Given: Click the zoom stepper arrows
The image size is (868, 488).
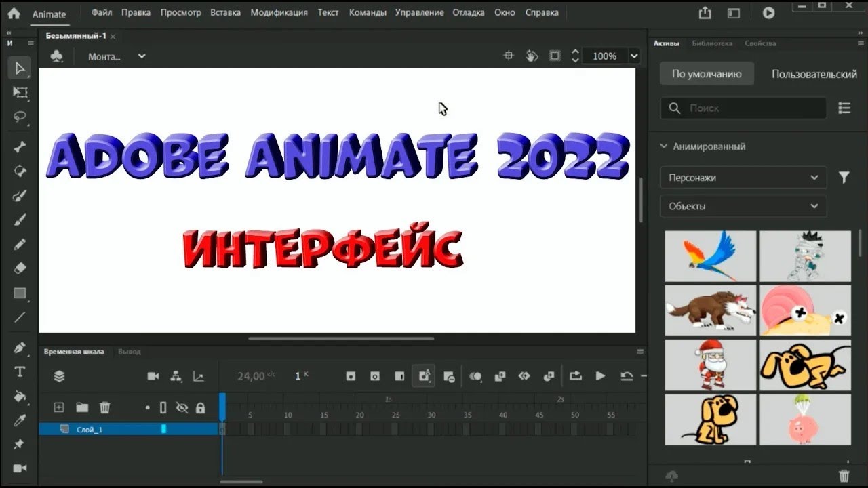Looking at the screenshot, I should coord(575,56).
